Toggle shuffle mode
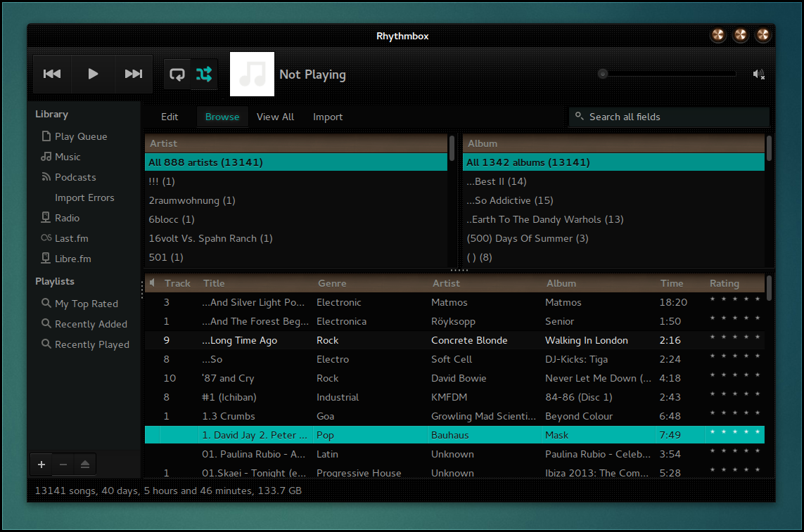Screen dimensions: 804x532 pyautogui.click(x=204, y=74)
